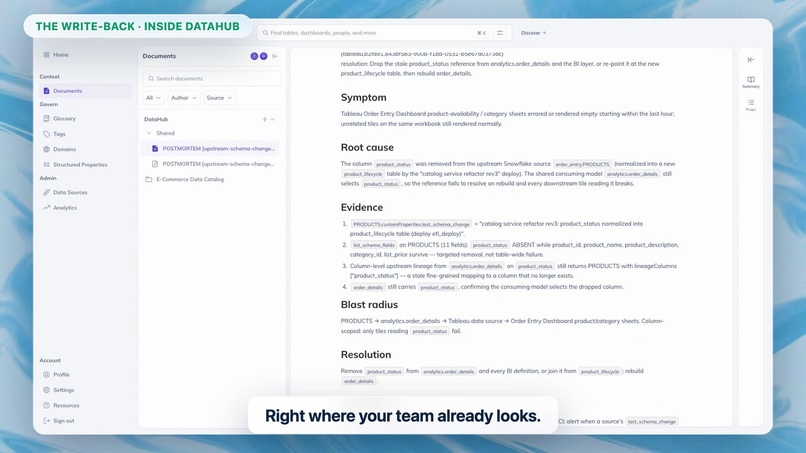
Task: Click the Blast radius heading
Action: coord(369,305)
